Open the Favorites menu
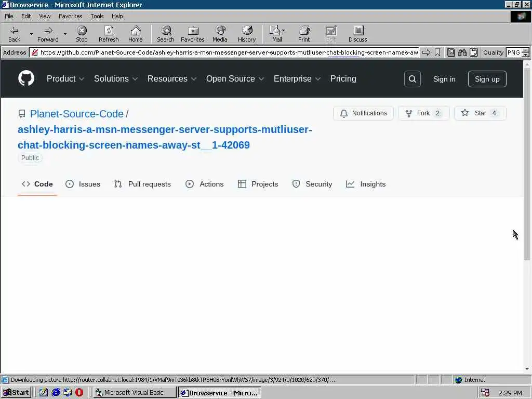 point(70,16)
